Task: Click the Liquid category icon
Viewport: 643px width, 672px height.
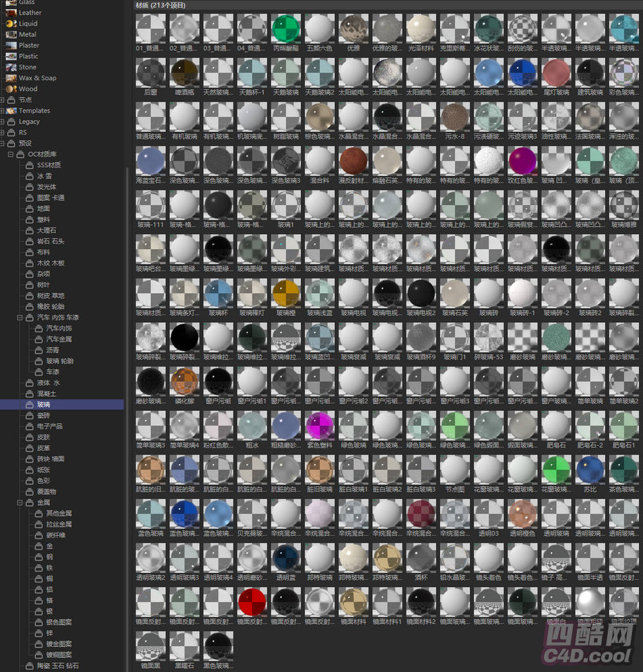Action: click(x=11, y=24)
